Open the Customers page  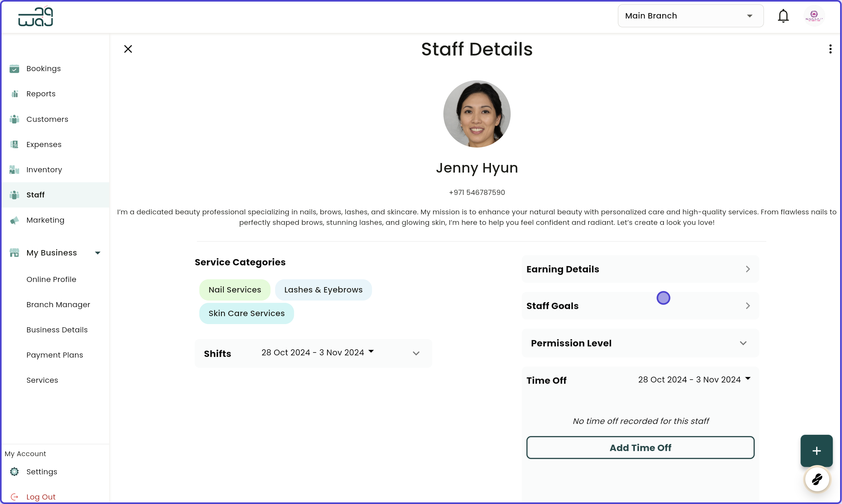[x=48, y=119]
